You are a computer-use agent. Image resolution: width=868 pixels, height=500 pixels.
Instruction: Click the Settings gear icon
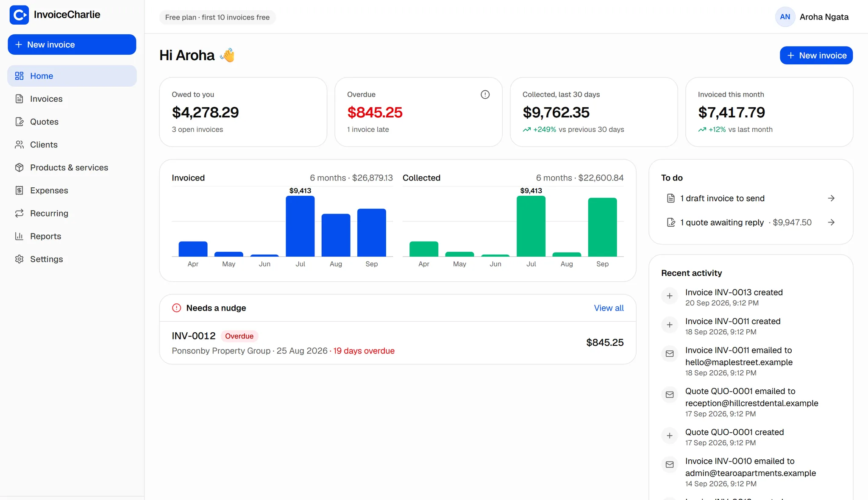click(x=19, y=259)
